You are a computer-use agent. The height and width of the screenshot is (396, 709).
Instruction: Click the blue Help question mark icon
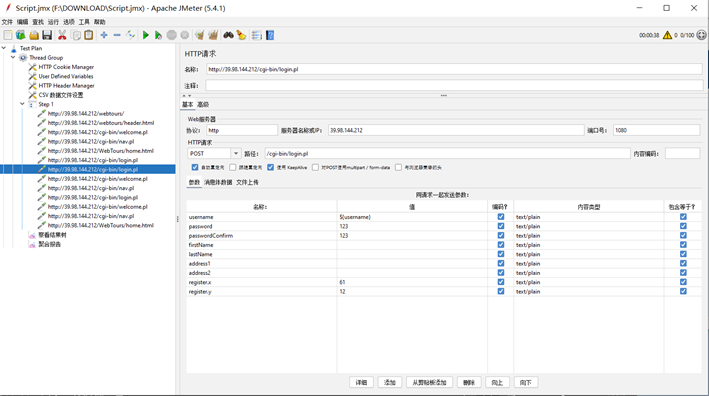click(270, 35)
